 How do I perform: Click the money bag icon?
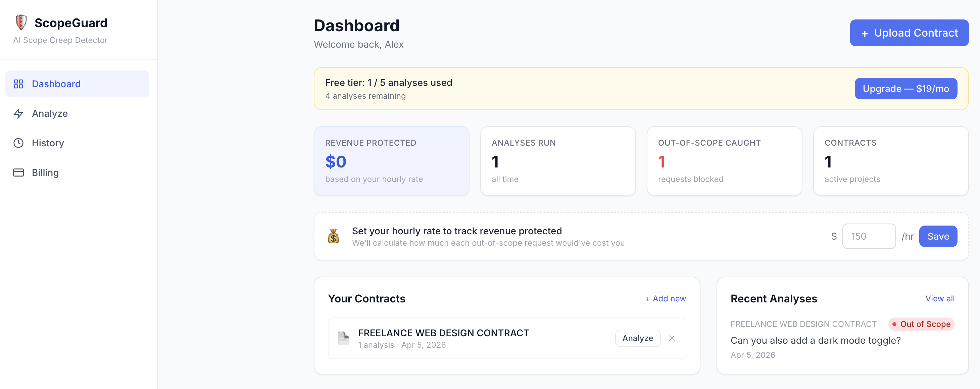tap(333, 236)
